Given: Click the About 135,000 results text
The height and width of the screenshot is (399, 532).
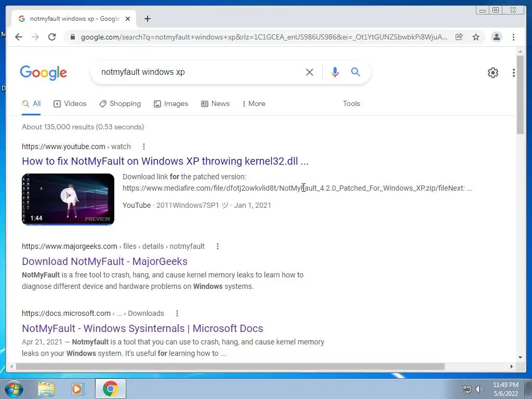Looking at the screenshot, I should [x=83, y=127].
